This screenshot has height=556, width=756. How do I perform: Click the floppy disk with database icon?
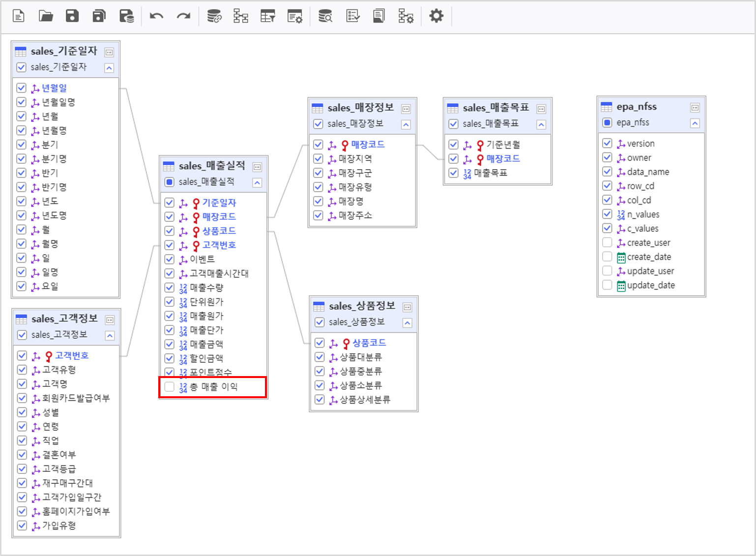coord(127,16)
